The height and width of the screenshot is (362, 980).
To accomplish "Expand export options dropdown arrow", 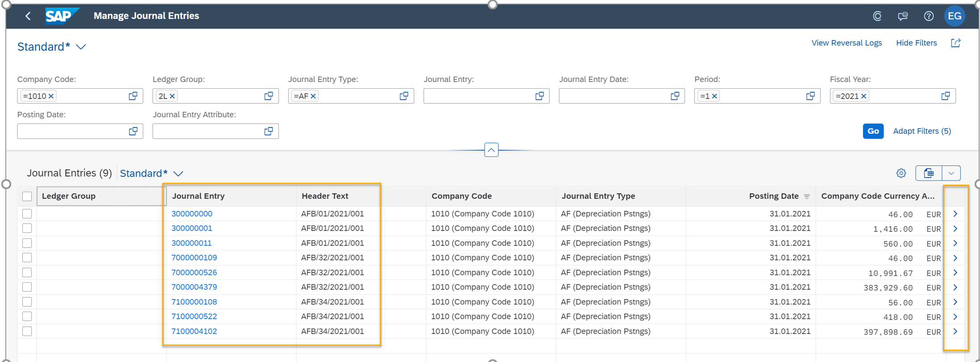I will [x=951, y=173].
